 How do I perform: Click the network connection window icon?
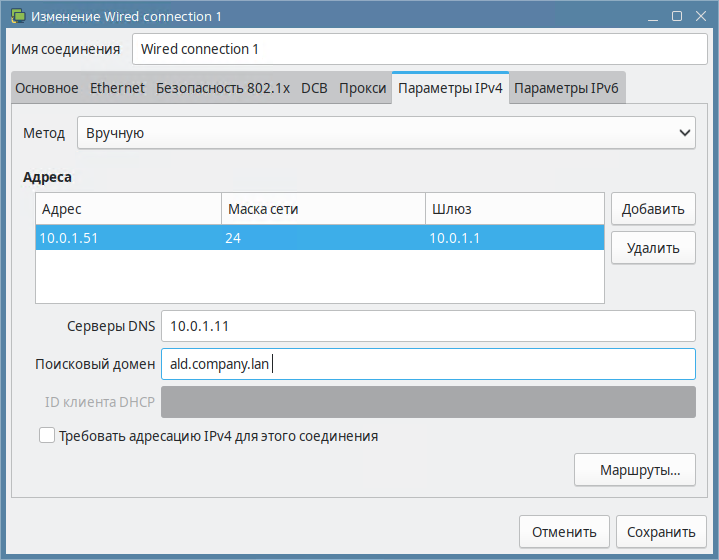click(18, 16)
